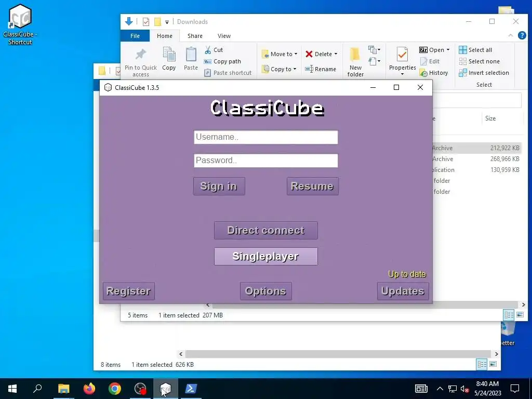
Task: Open the File tab in Downloads
Action: [x=135, y=36]
